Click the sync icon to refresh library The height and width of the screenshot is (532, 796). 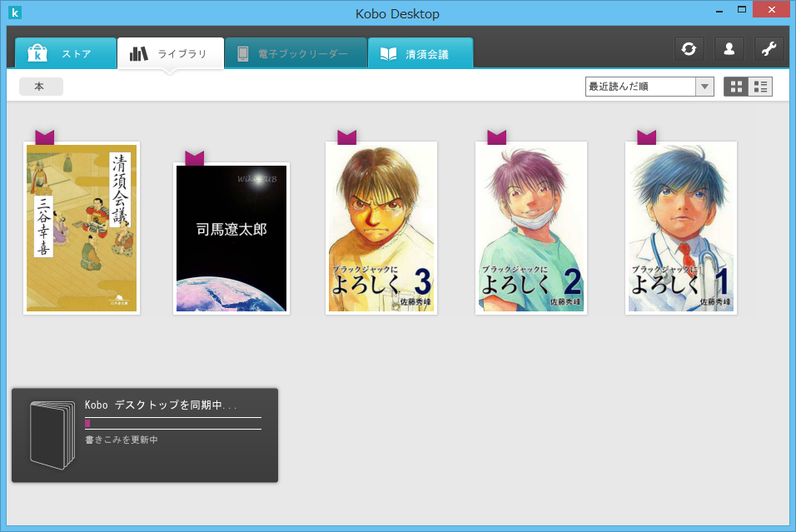689,48
